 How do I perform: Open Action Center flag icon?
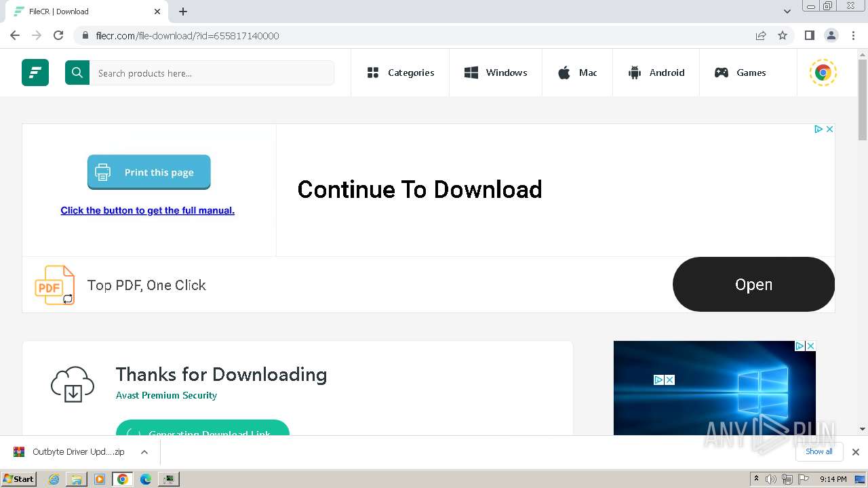[804, 479]
